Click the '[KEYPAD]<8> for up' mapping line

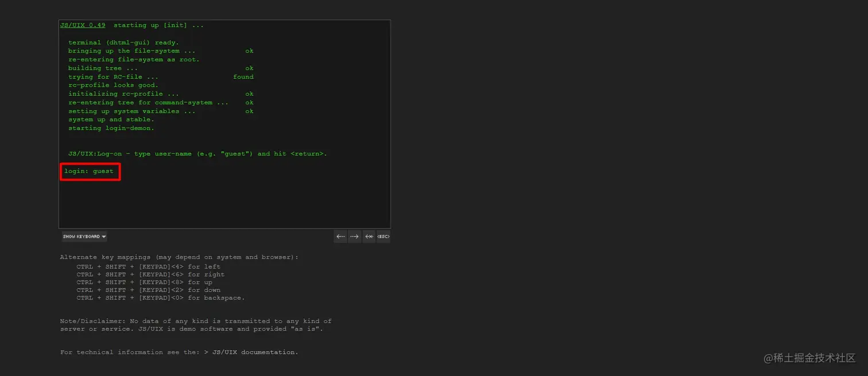144,282
